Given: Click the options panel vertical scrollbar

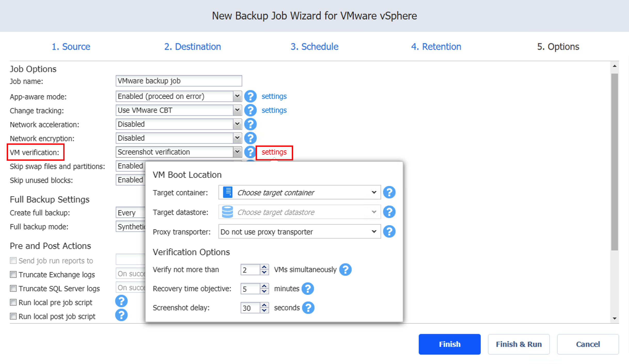Looking at the screenshot, I should coord(615,162).
